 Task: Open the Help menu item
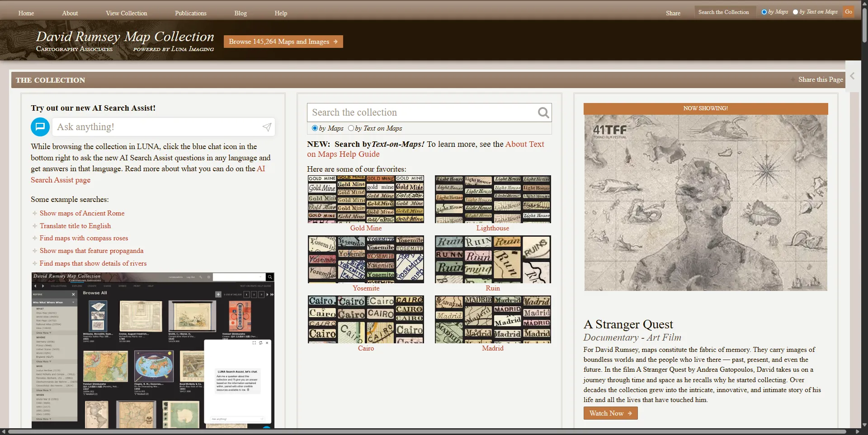point(280,13)
